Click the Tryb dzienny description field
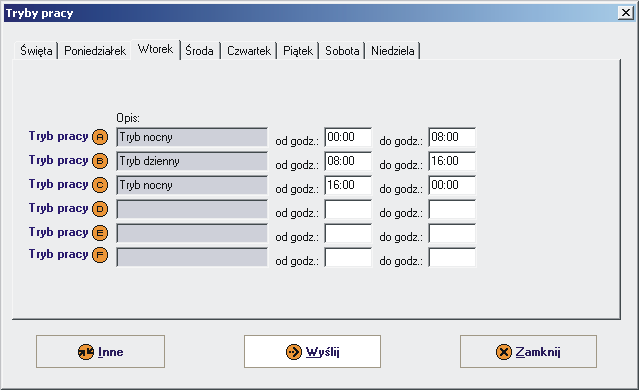 192,161
